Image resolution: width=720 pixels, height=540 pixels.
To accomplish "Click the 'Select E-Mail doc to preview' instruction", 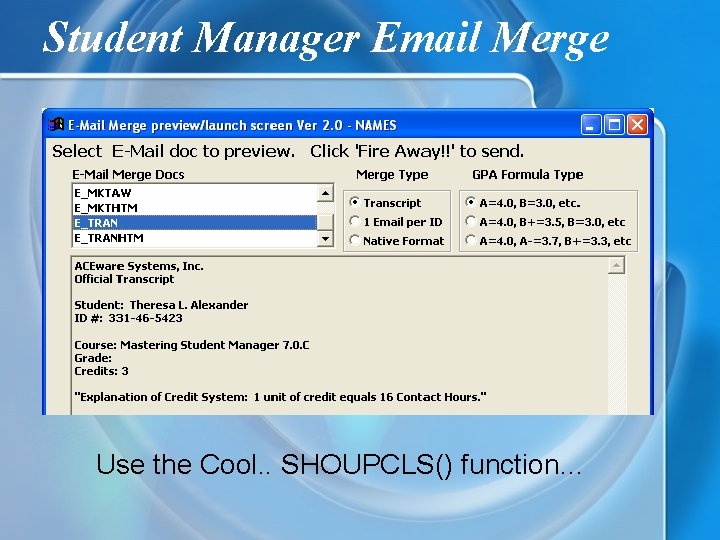I will pyautogui.click(x=174, y=151).
